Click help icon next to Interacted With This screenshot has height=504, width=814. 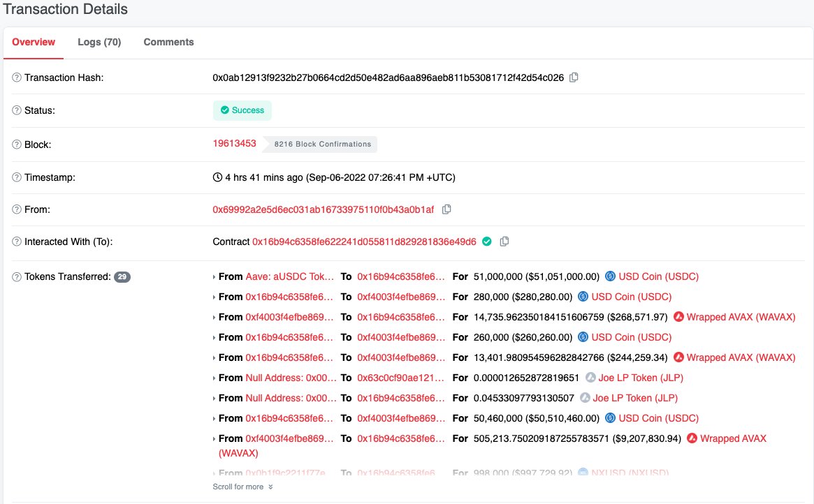click(17, 242)
